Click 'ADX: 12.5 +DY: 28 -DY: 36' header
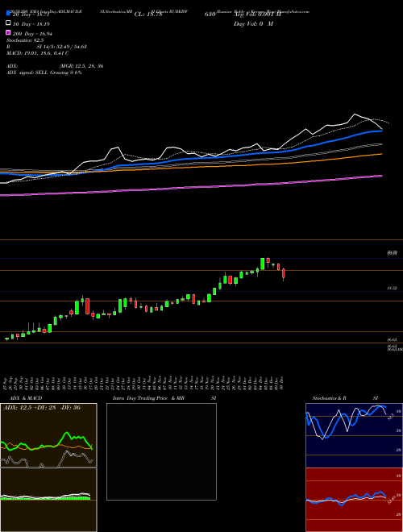Screen dimensions: 403x532 (42, 408)
